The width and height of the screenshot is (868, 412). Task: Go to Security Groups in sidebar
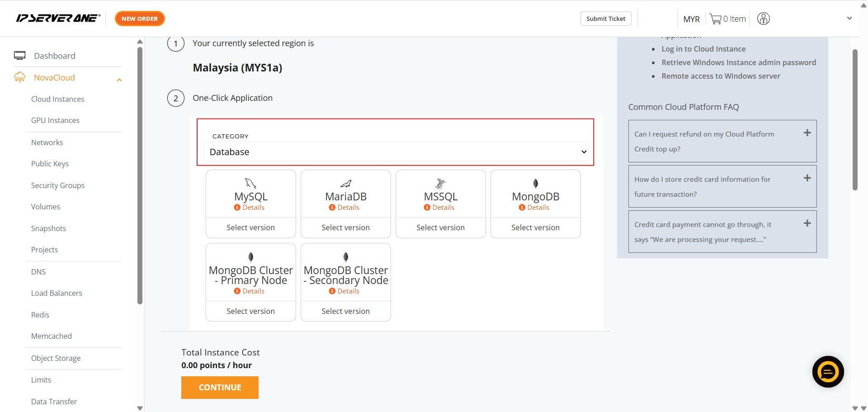pos(57,185)
